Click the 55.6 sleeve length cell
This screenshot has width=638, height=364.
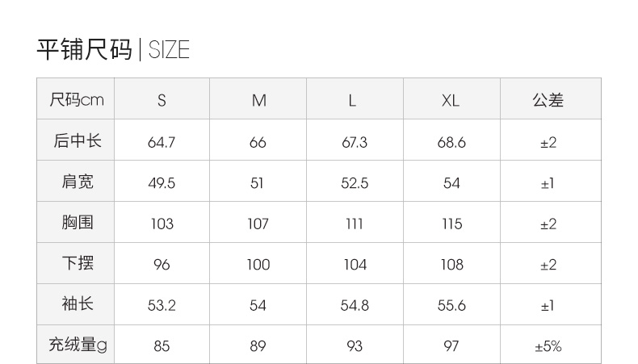pyautogui.click(x=451, y=305)
